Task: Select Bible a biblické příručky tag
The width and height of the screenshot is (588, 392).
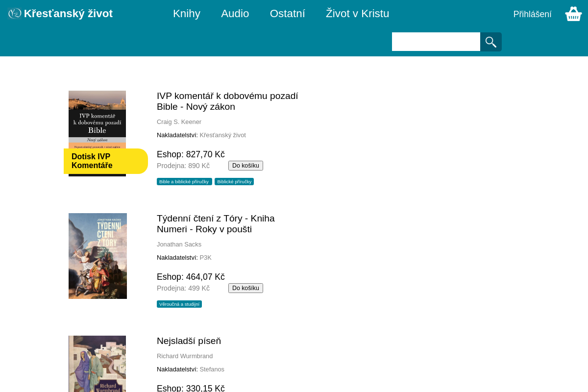Action: (x=184, y=182)
